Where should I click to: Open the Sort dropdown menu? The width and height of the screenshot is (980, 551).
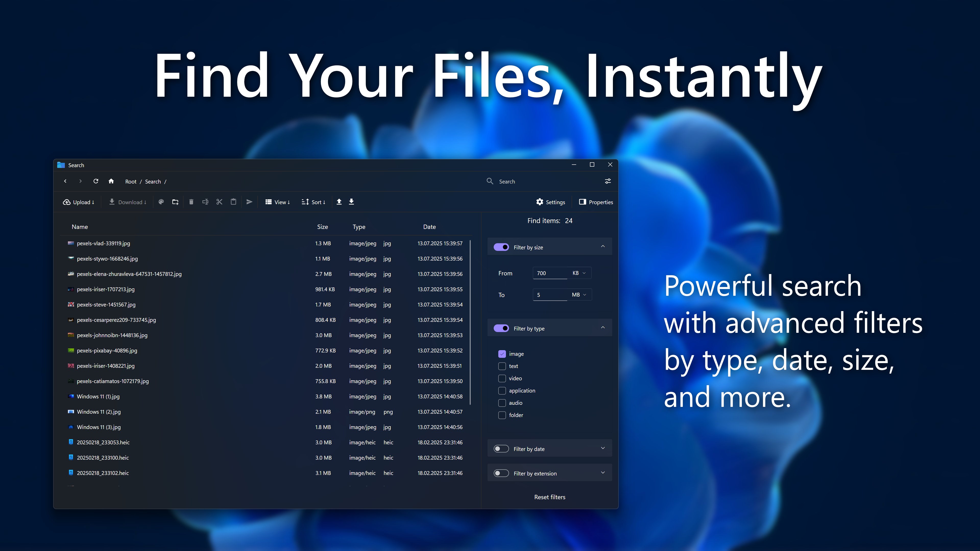(313, 202)
